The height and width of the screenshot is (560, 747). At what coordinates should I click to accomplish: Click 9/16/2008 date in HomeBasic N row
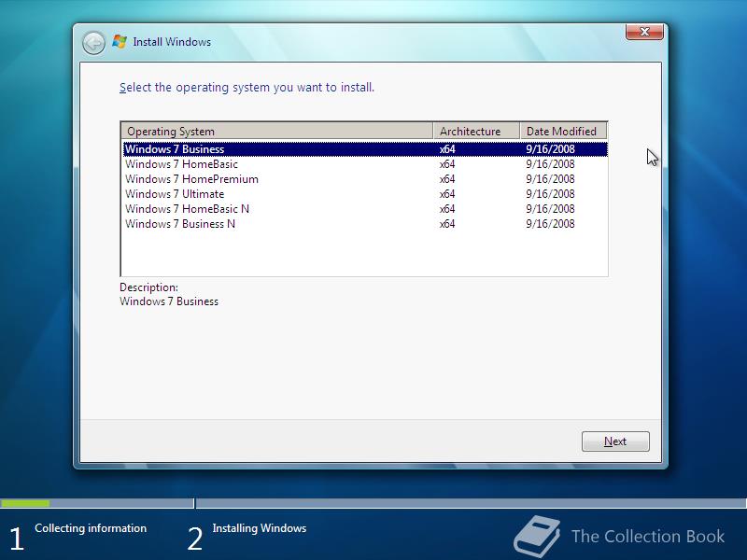(x=550, y=209)
